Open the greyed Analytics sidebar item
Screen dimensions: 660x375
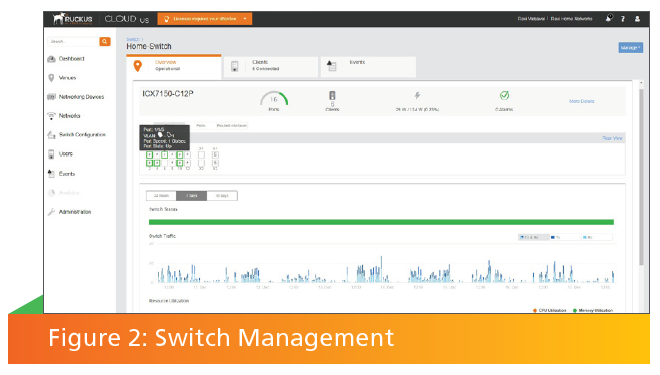pos(64,193)
